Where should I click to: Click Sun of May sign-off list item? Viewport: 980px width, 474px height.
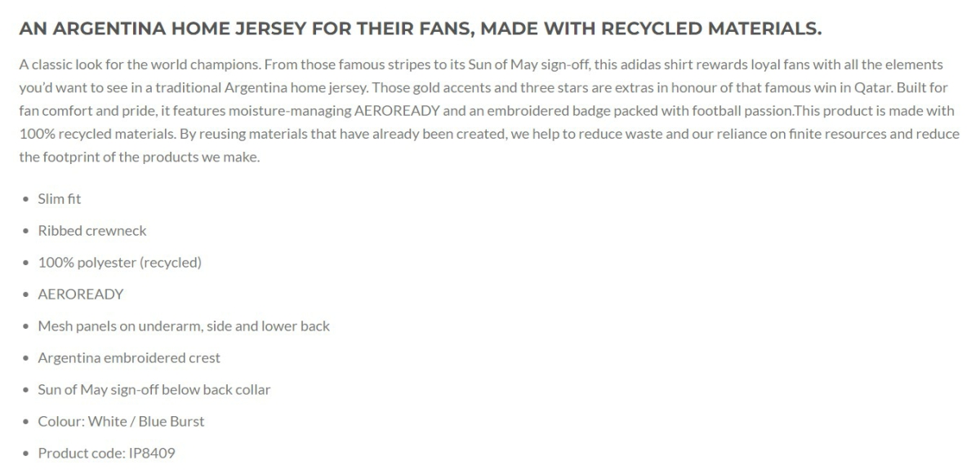[154, 390]
